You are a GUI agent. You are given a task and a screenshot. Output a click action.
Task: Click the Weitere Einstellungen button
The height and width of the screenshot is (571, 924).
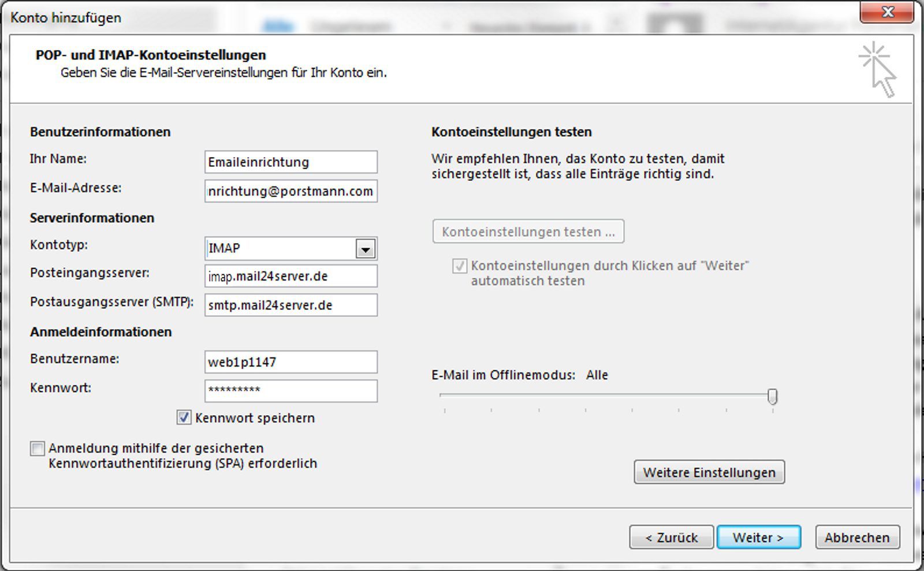coord(709,472)
